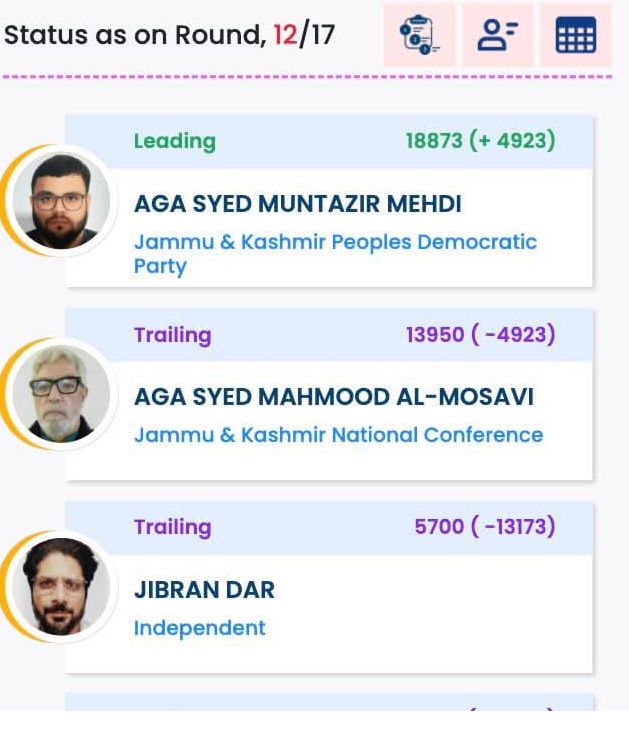Click Trailing label above Jibran Dar

(x=172, y=527)
